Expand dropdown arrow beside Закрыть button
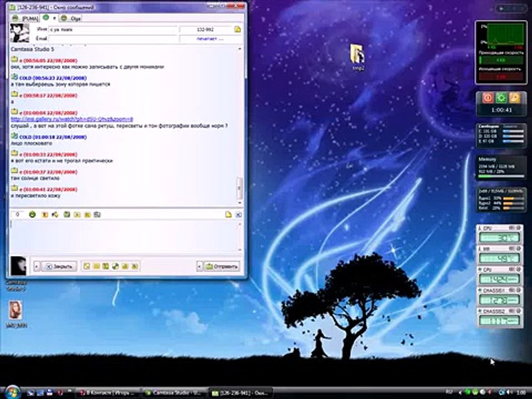This screenshot has width=532, height=399. coord(37,267)
